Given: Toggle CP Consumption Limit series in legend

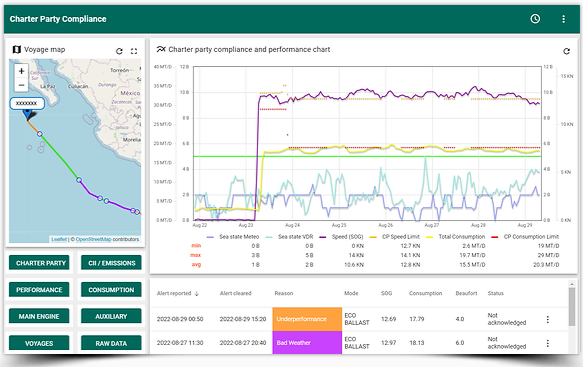Looking at the screenshot, I should (x=525, y=236).
